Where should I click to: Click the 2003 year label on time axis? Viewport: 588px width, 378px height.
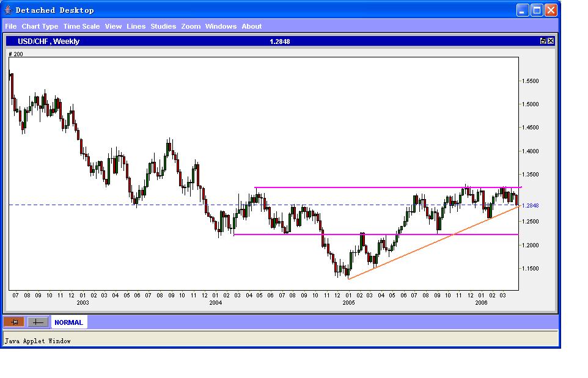tap(83, 303)
